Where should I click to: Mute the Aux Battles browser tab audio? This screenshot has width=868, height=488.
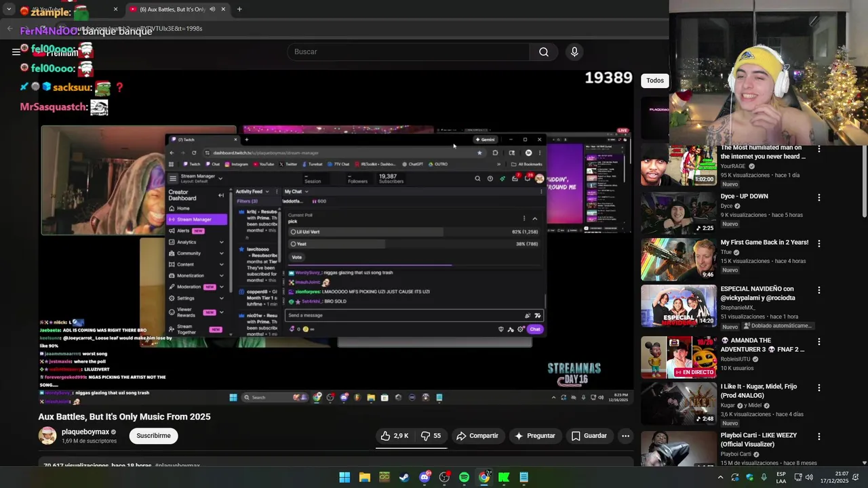coord(213,9)
